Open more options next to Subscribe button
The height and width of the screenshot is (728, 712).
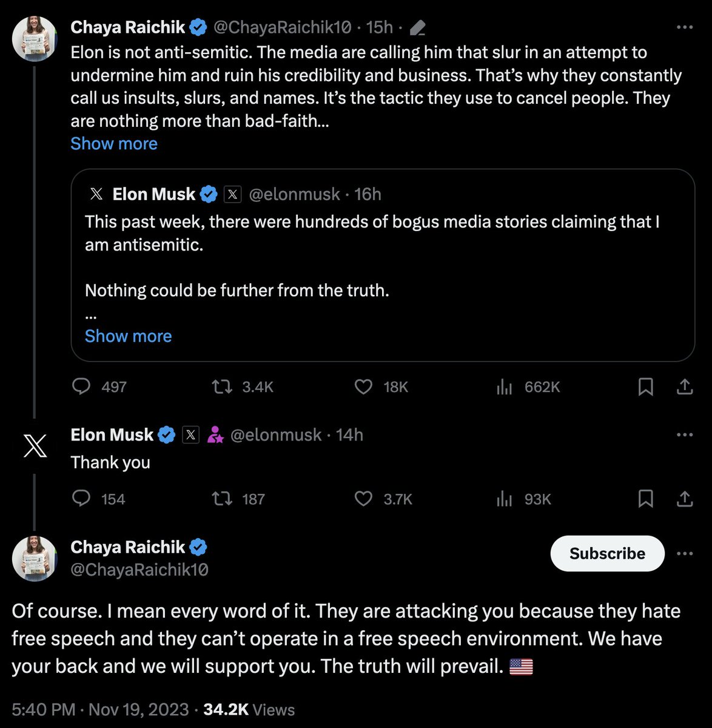684,553
